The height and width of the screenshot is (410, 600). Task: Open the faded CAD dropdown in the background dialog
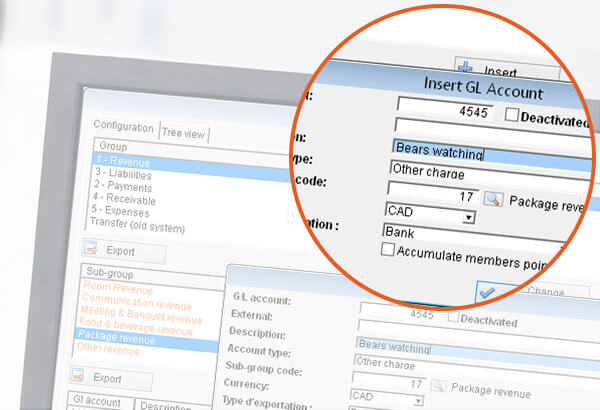click(419, 401)
